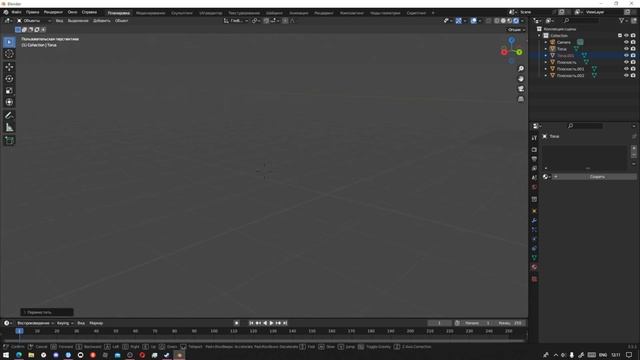The height and width of the screenshot is (360, 640).
Task: Open the Render properties tab
Action: [x=534, y=150]
